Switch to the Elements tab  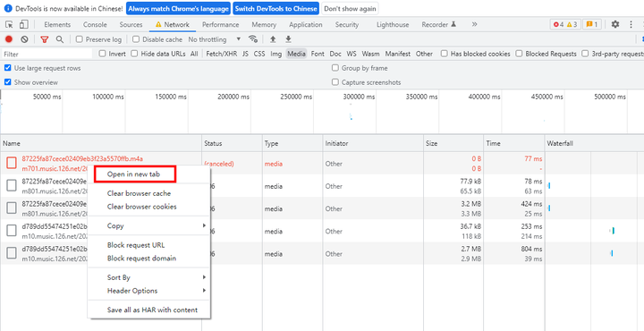[57, 25]
